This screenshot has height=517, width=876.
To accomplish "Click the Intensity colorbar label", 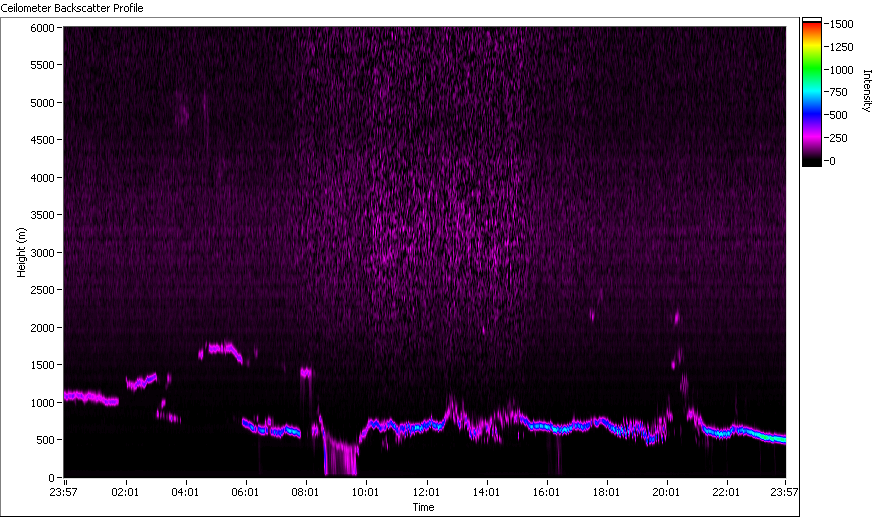I will 867,91.
